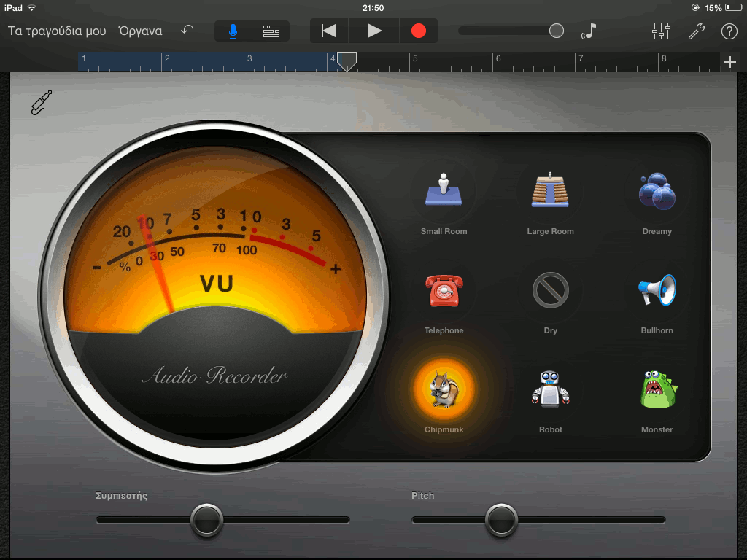Tap the Wi-Fi status icon

32,8
